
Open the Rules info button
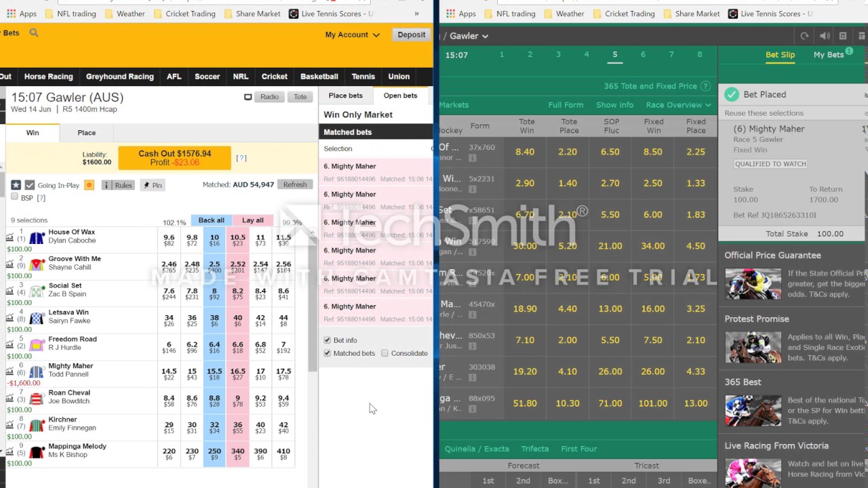click(x=118, y=185)
